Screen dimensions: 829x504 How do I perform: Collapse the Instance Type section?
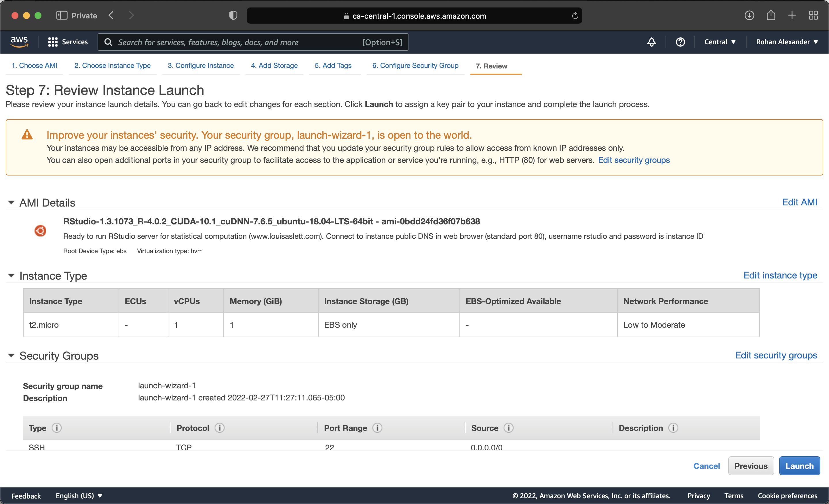click(x=11, y=275)
